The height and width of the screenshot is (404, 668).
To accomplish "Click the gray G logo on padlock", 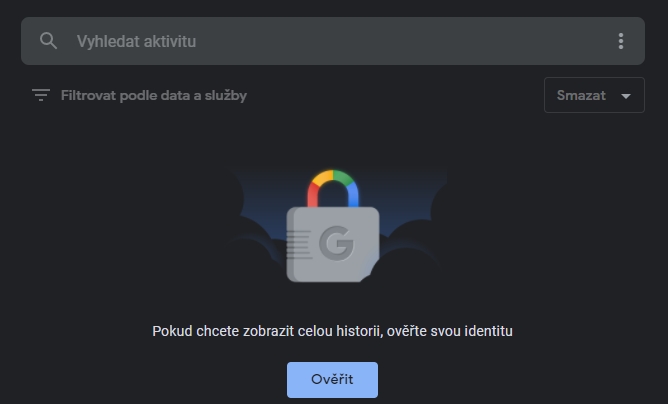I will 336,242.
